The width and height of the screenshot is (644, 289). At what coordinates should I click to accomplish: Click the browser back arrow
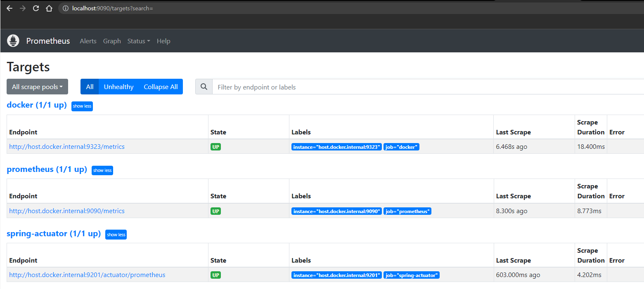[9, 8]
